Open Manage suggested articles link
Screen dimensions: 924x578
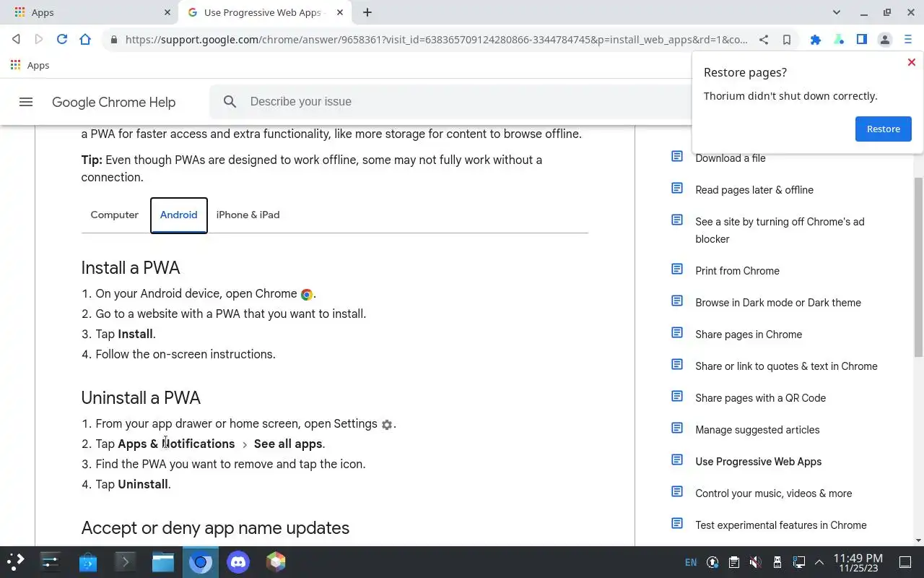(x=757, y=430)
